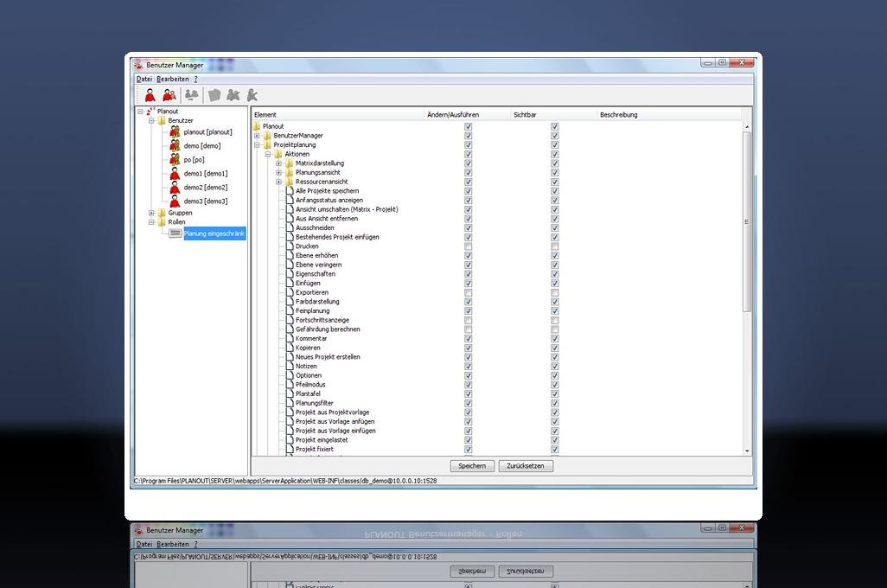Click the single red user toolbar icon
The height and width of the screenshot is (588, 887).
tap(150, 95)
